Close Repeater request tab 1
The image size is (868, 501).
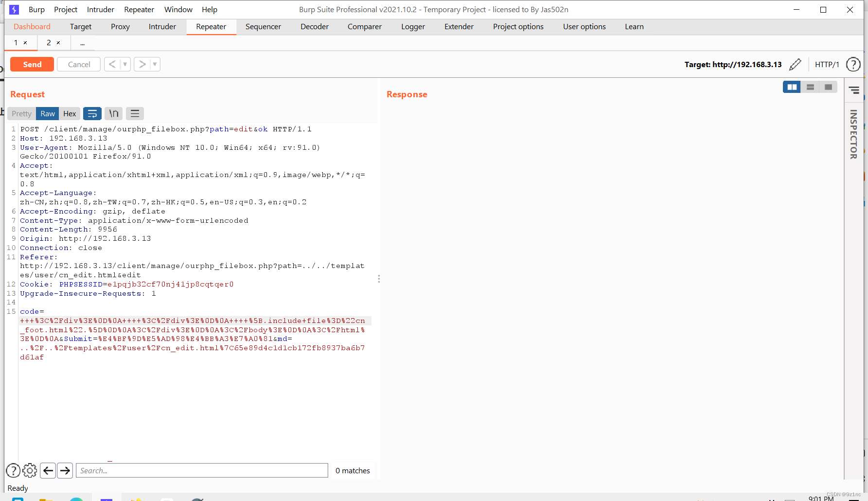[x=25, y=43]
